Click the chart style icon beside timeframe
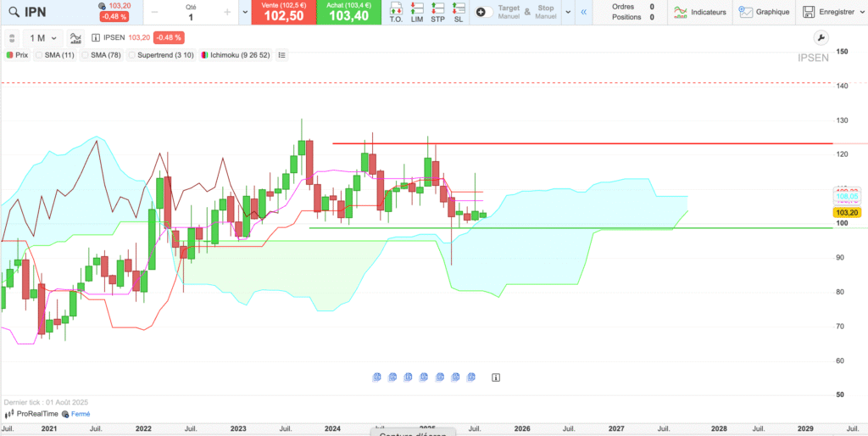 point(76,38)
